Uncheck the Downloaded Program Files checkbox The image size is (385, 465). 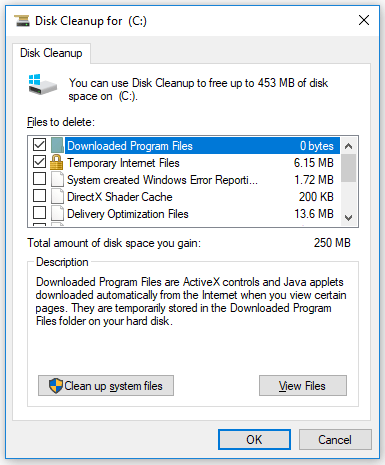click(39, 145)
